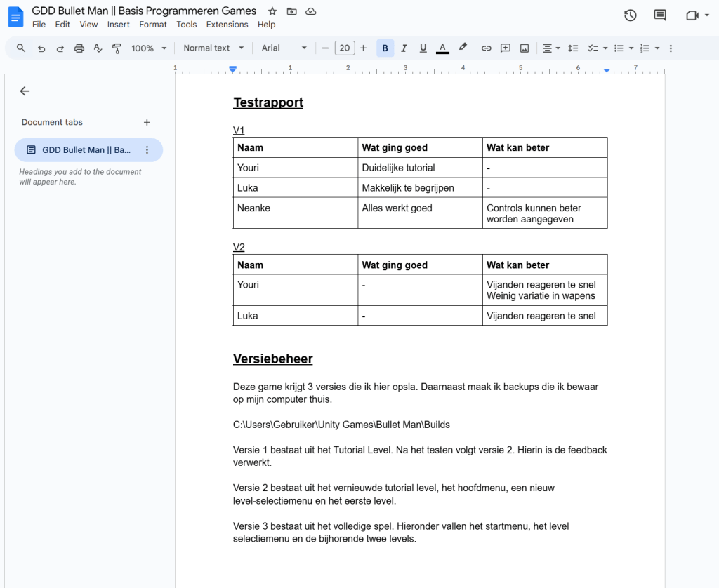The width and height of the screenshot is (719, 588).
Task: Star this document
Action: [x=272, y=11]
